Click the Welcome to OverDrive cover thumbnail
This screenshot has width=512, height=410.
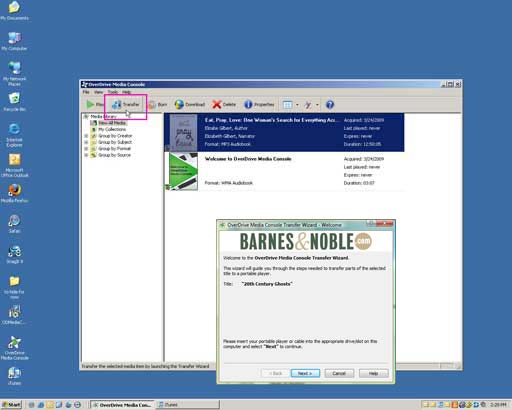[x=183, y=171]
